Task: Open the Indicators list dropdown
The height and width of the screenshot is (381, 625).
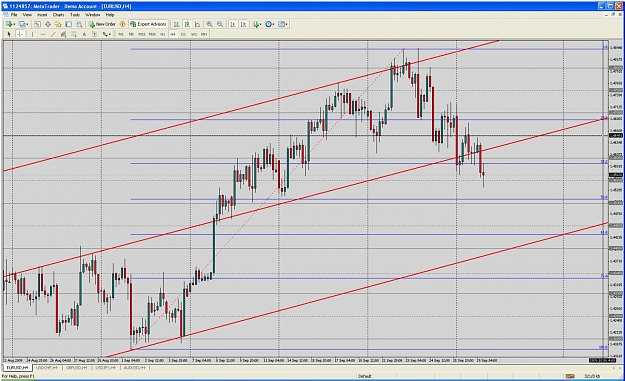Action: point(257,24)
